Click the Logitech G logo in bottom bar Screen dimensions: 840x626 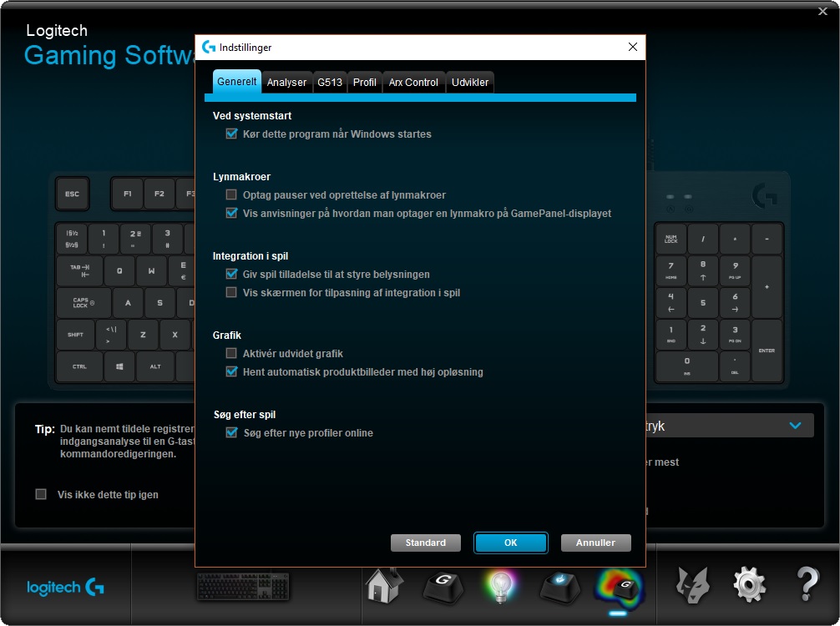[x=65, y=588]
